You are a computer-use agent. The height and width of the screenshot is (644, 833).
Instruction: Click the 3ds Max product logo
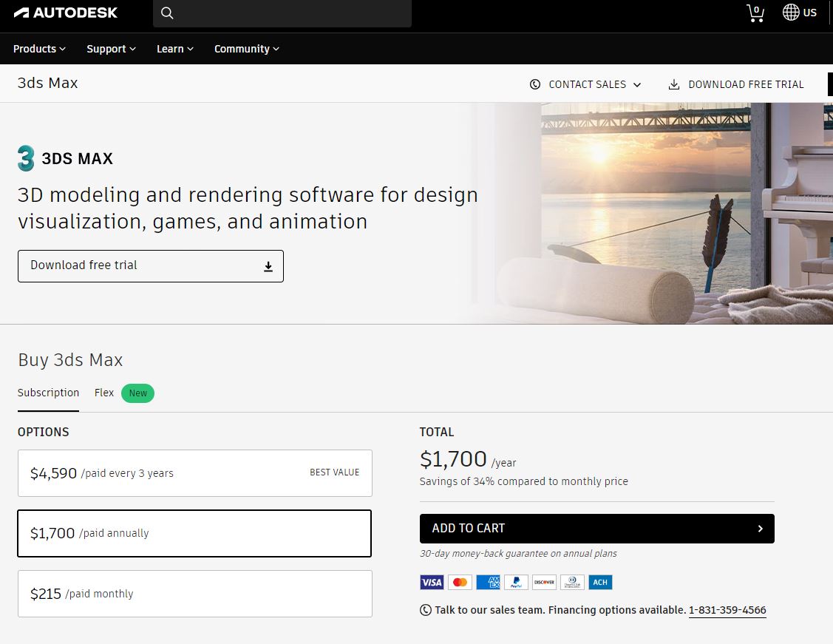(26, 158)
